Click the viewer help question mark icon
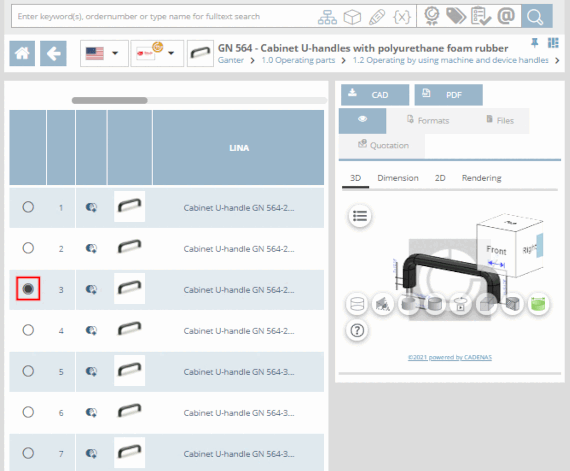Image resolution: width=570 pixels, height=471 pixels. [357, 330]
